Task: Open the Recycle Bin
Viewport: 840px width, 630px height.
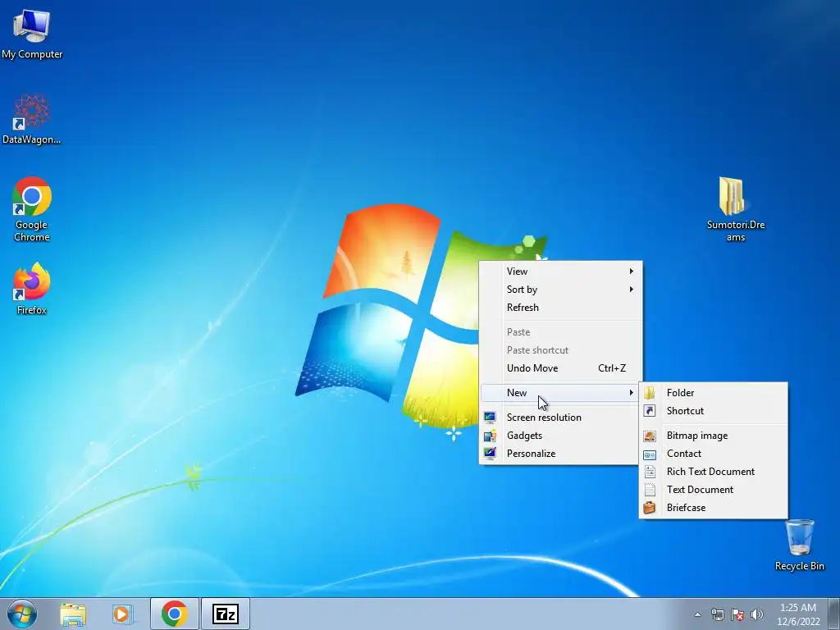Action: click(799, 545)
